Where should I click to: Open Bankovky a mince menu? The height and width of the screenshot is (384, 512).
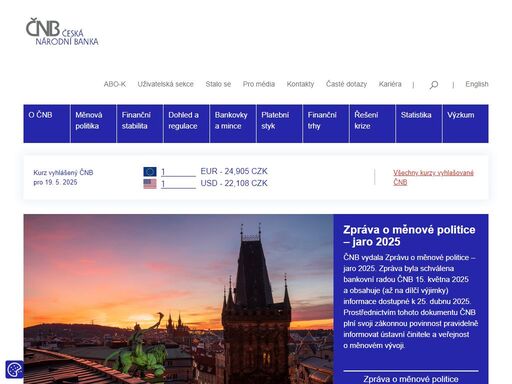click(233, 124)
